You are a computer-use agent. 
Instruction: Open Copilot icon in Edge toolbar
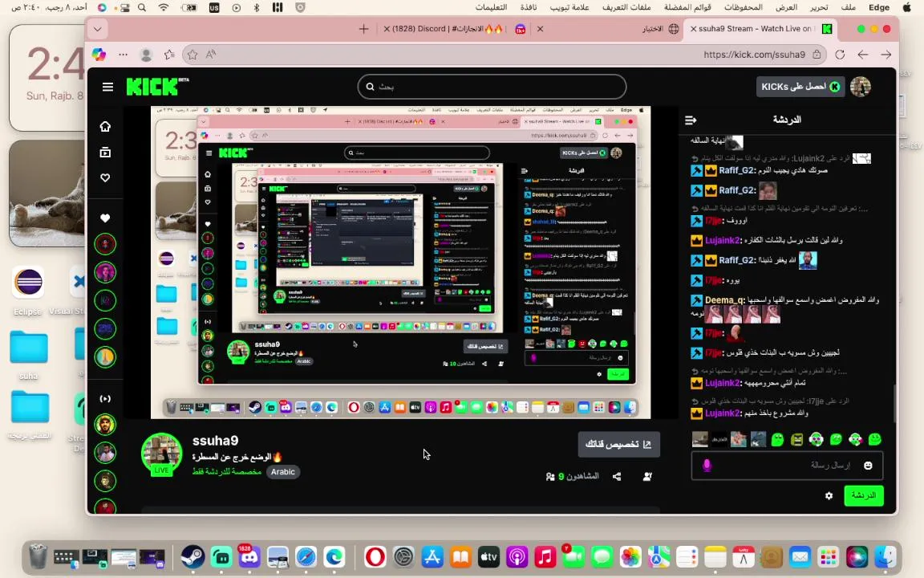click(99, 55)
